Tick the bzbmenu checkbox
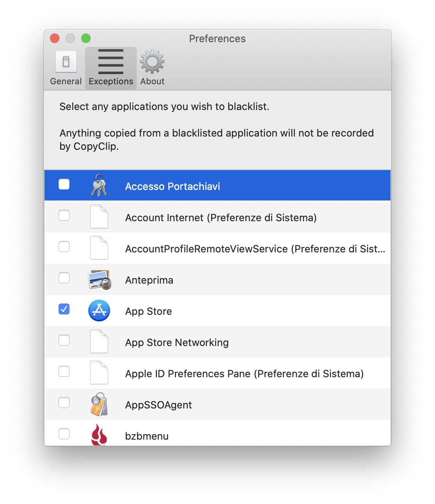The image size is (435, 504). (64, 434)
